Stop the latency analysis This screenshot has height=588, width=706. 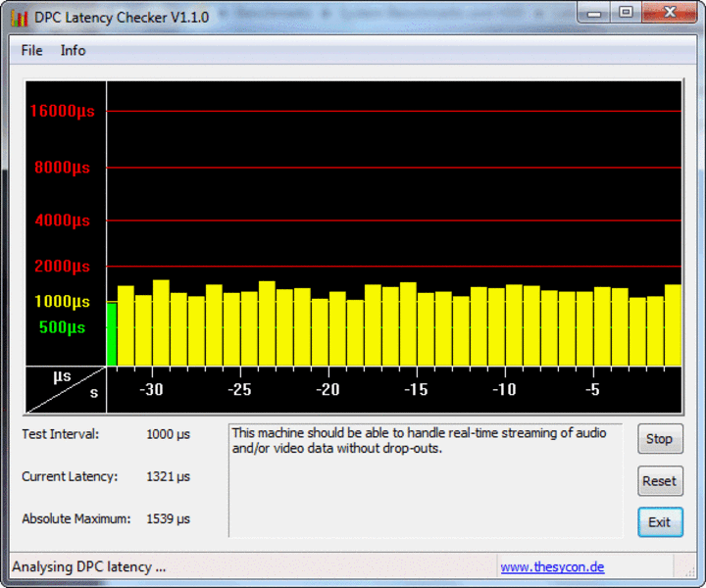pyautogui.click(x=660, y=439)
